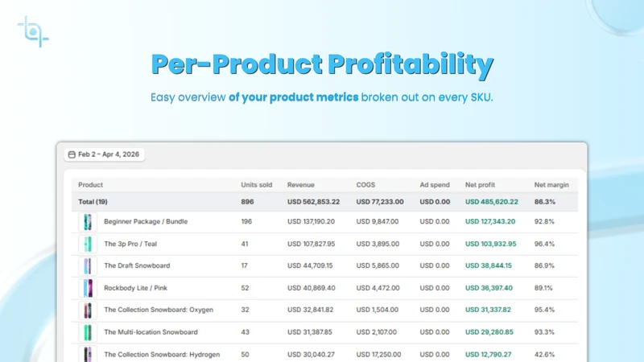This screenshot has width=644, height=362.
Task: Open The Multi-location Snowboard product name
Action: [151, 332]
